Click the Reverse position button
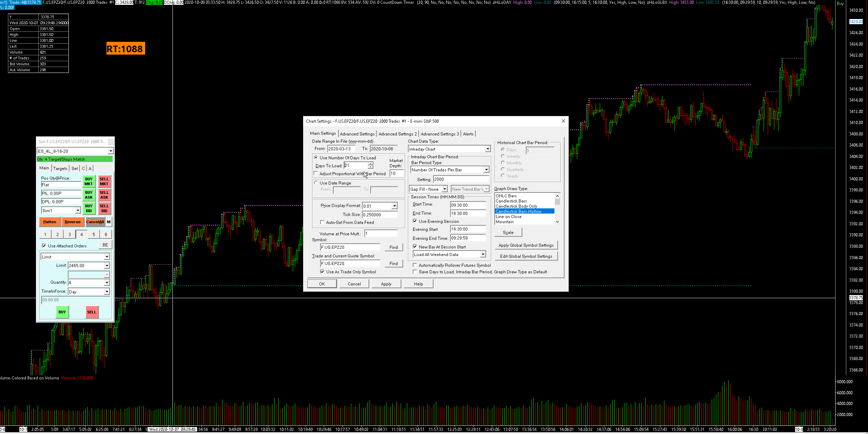The height and width of the screenshot is (434, 868). coord(72,222)
